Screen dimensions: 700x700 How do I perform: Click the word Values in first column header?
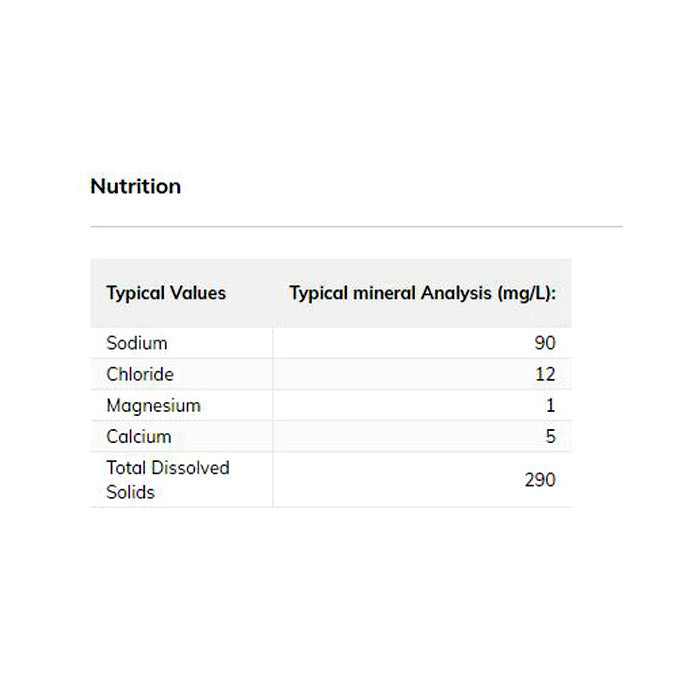point(199,293)
